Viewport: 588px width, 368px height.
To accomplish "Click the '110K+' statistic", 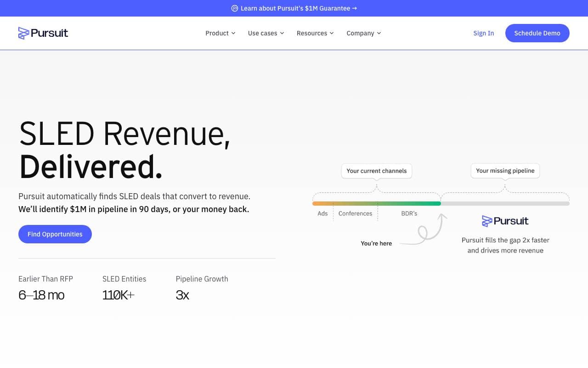I will [x=119, y=295].
